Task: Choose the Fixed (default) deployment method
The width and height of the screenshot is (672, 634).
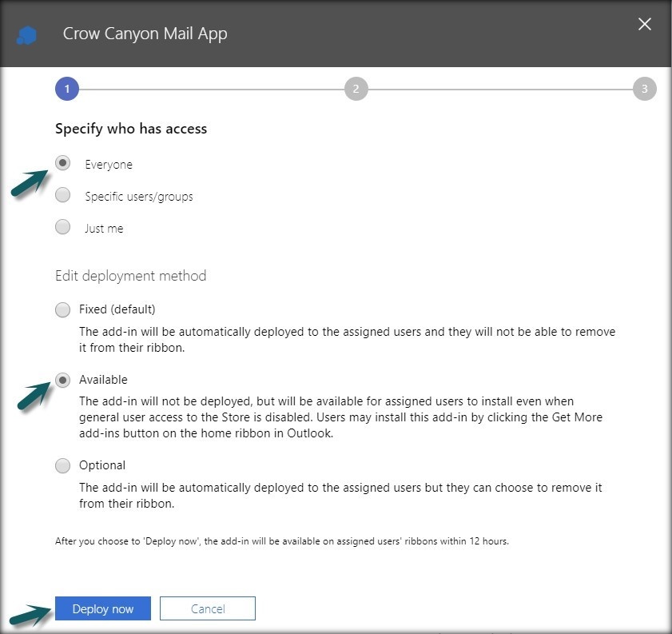Action: 62,309
